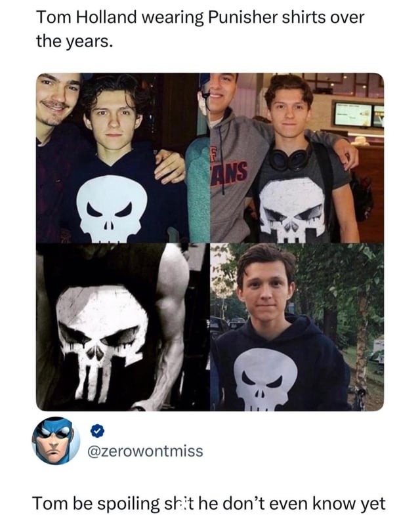Image resolution: width=420 pixels, height=515 pixels.
Task: Open the @zerowontmiss profile avatar
Action: 56,441
